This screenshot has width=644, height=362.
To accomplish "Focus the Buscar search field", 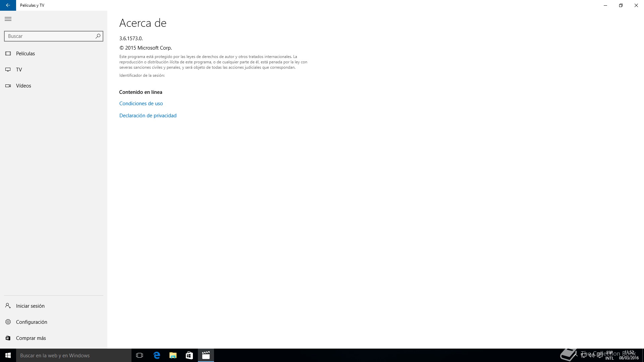I will (54, 36).
